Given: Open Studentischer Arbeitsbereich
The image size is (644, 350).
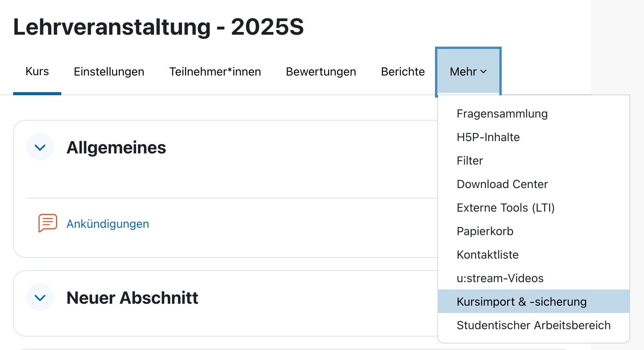Looking at the screenshot, I should tap(534, 325).
